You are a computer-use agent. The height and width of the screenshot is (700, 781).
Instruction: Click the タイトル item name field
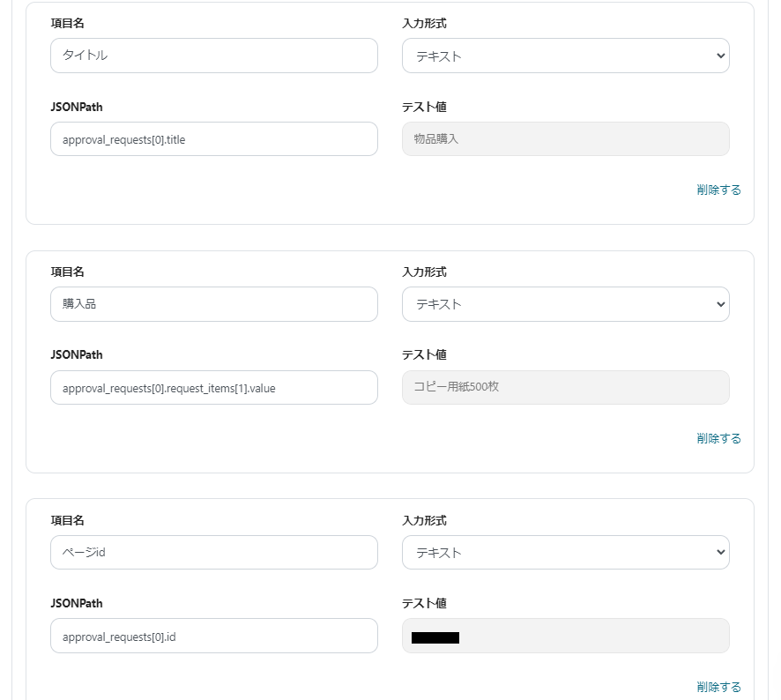point(213,56)
